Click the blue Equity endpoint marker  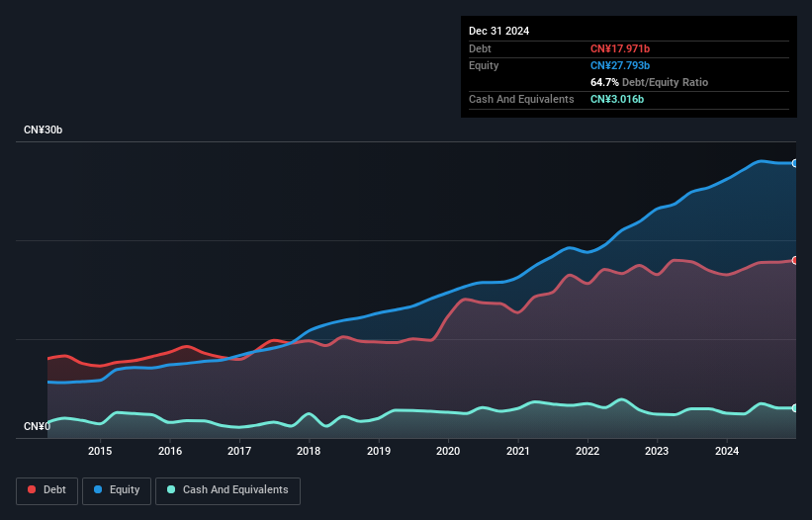(x=795, y=163)
